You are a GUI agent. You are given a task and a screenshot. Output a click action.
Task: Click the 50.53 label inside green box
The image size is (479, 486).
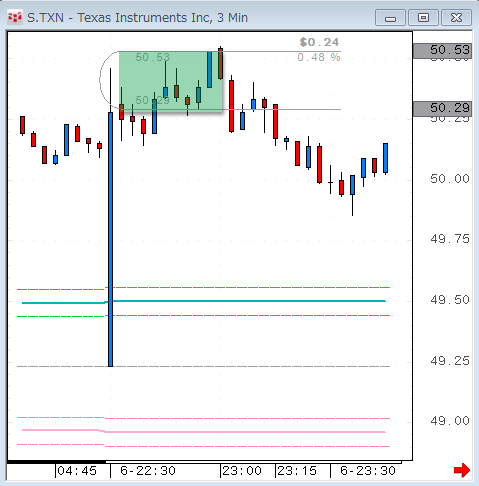[x=152, y=57]
